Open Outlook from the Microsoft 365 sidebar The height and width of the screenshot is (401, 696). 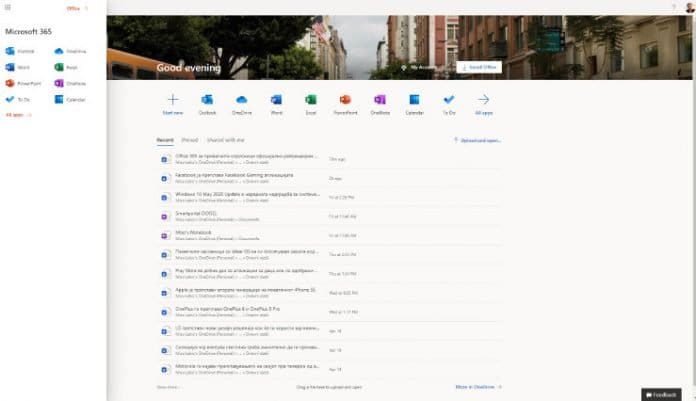coord(20,51)
